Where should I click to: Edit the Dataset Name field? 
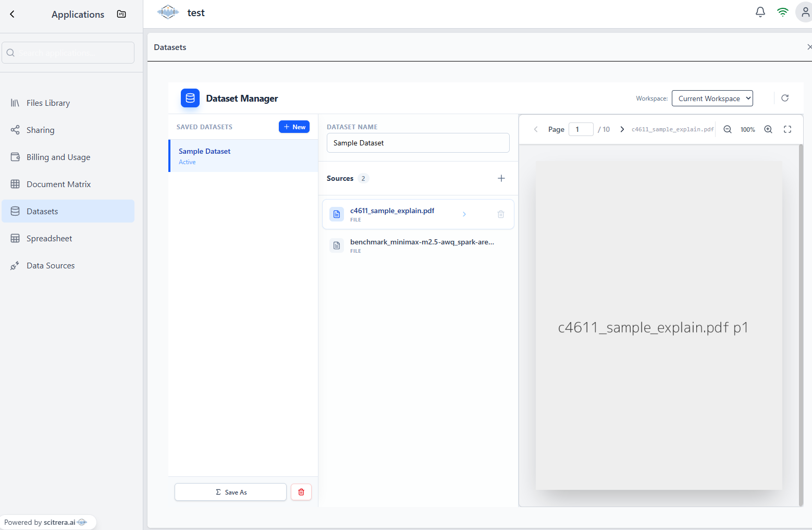pyautogui.click(x=418, y=143)
